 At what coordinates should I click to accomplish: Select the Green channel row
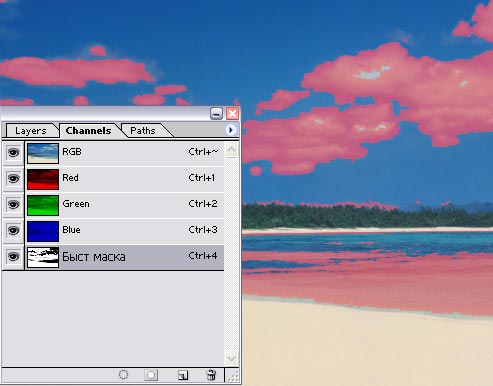125,205
